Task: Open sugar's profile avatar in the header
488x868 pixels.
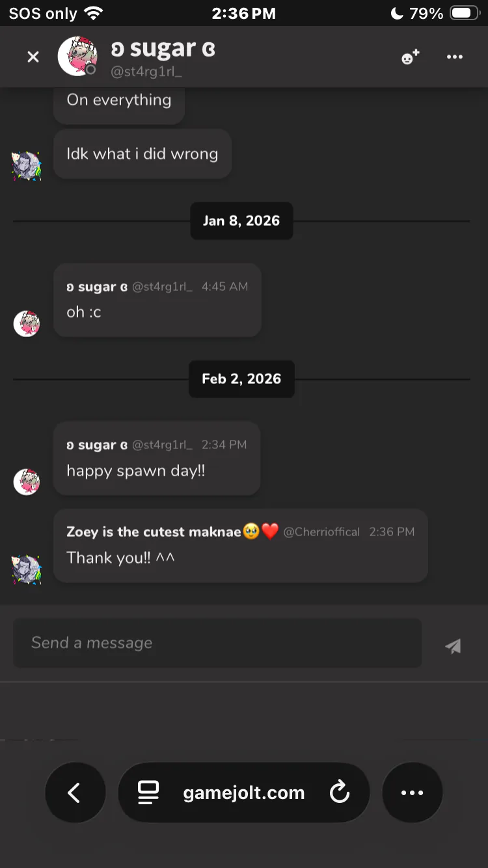Action: coord(77,56)
